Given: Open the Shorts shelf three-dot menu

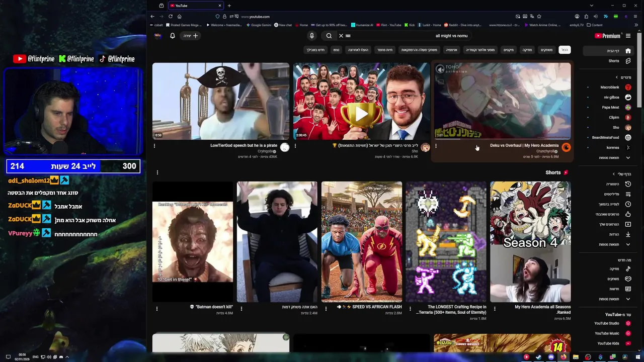Looking at the screenshot, I should pos(157,172).
